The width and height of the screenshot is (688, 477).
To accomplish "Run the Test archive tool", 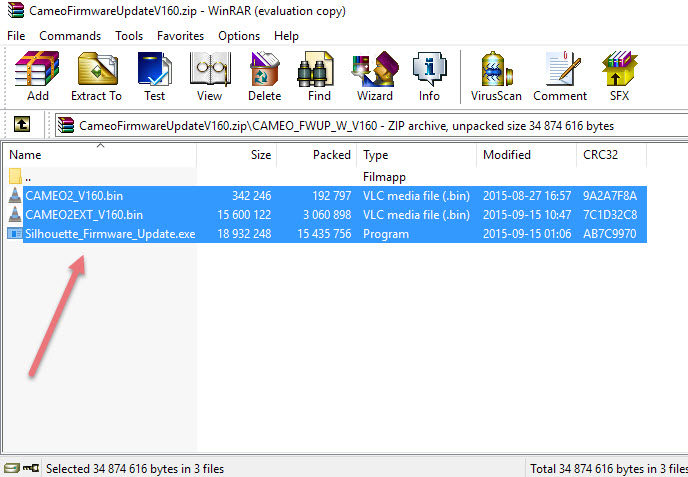I will coord(155,75).
